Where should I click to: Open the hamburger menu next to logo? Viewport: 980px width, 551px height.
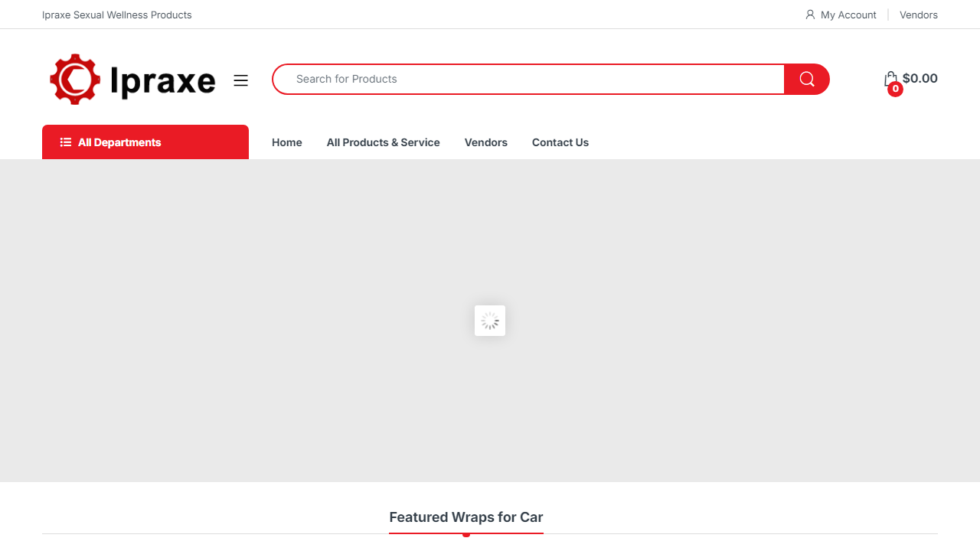241,80
